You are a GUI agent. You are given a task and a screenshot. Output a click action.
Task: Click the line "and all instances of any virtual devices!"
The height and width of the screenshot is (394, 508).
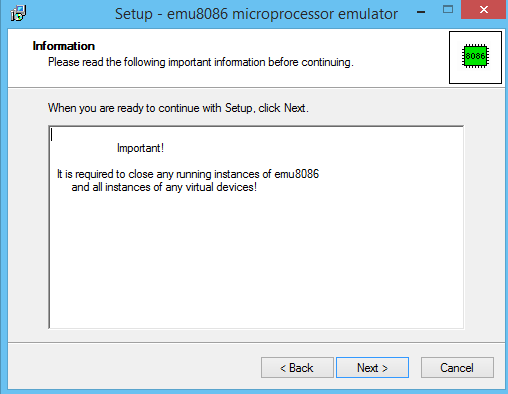164,187
